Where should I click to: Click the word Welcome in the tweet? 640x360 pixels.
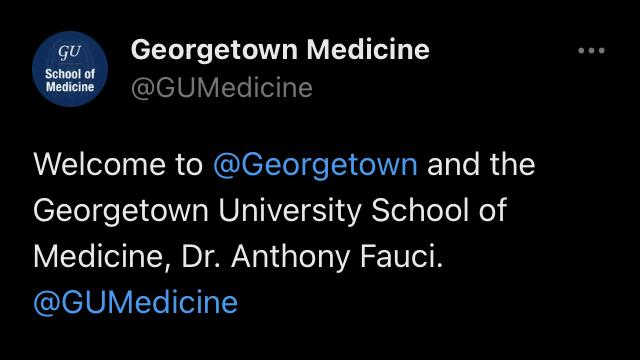[100, 164]
